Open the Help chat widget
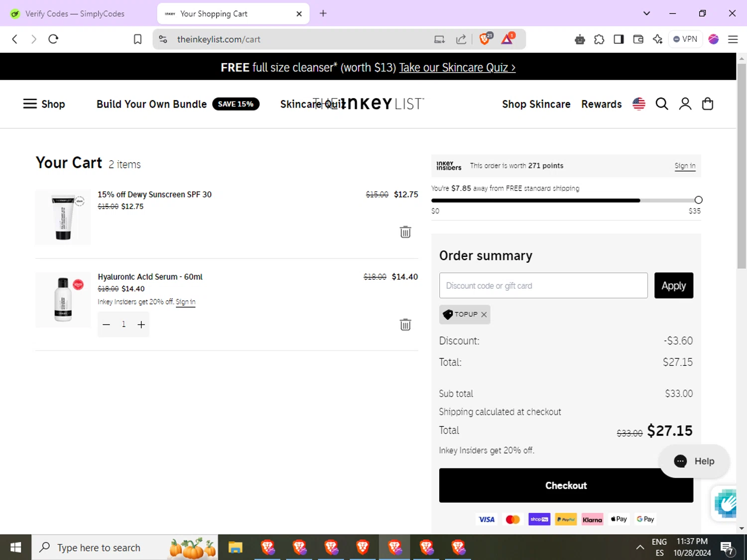This screenshot has width=747, height=560. (694, 461)
